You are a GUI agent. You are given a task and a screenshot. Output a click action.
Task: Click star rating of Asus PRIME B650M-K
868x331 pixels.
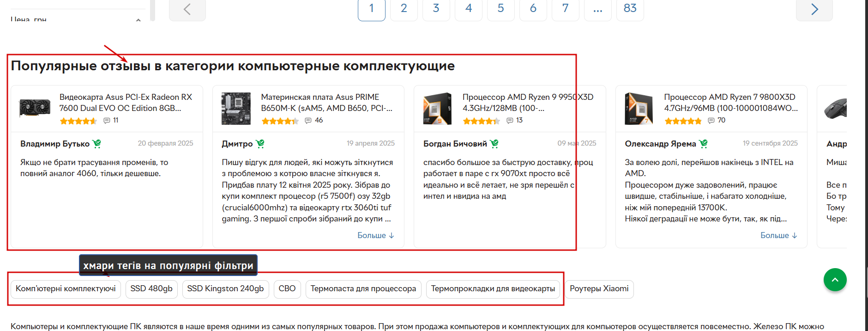(280, 121)
